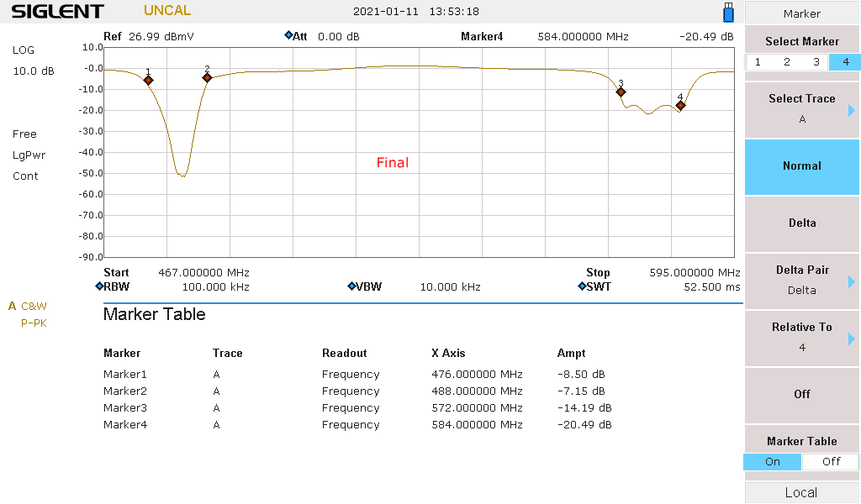
Task: Click the blue diamond beside RBW
Action: click(x=99, y=286)
